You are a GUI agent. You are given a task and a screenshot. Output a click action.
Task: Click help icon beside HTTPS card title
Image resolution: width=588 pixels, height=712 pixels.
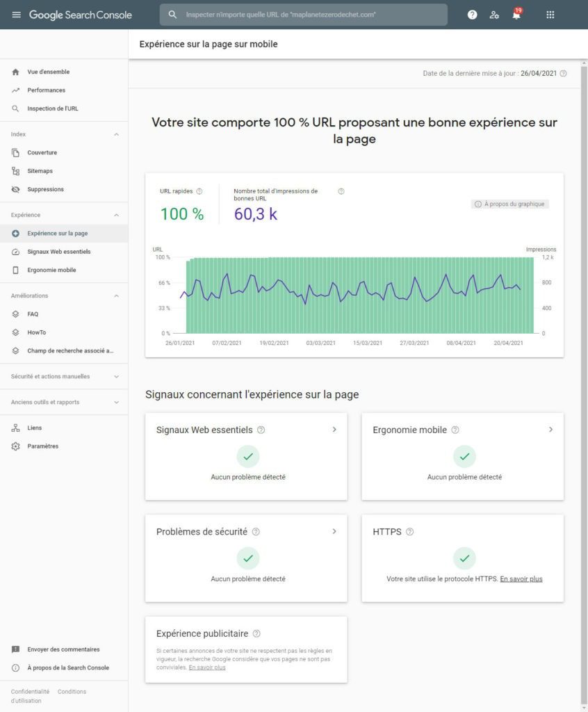click(x=409, y=532)
